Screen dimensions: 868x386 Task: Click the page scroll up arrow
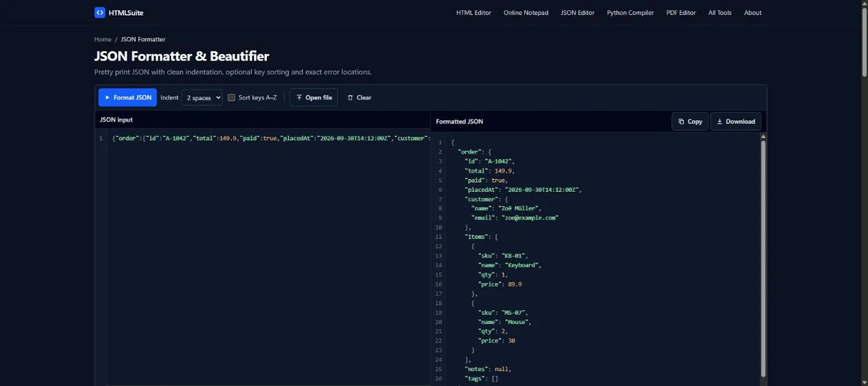point(864,3)
